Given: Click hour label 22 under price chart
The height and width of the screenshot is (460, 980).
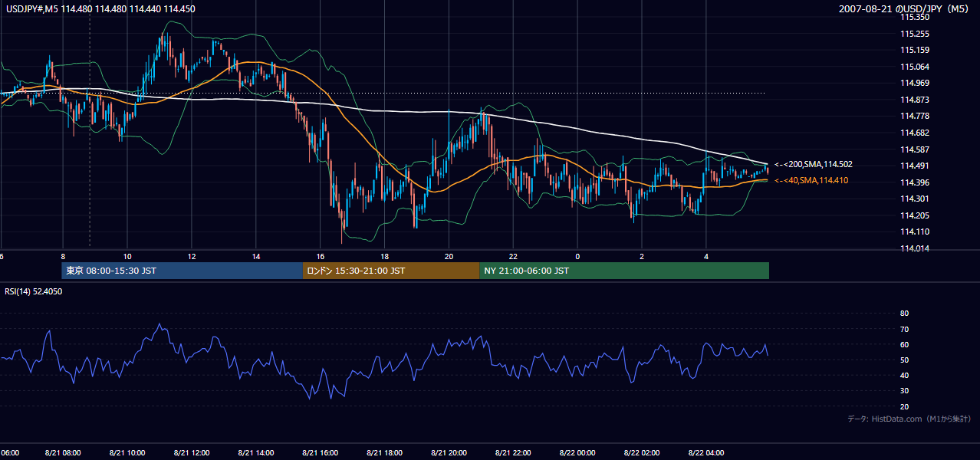Looking at the screenshot, I should tap(514, 256).
